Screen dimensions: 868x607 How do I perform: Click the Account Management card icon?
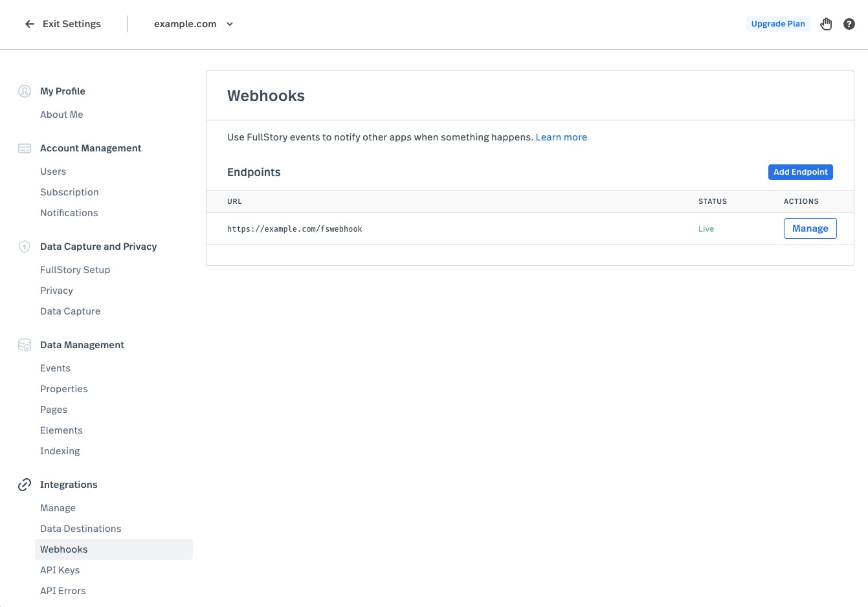[25, 148]
